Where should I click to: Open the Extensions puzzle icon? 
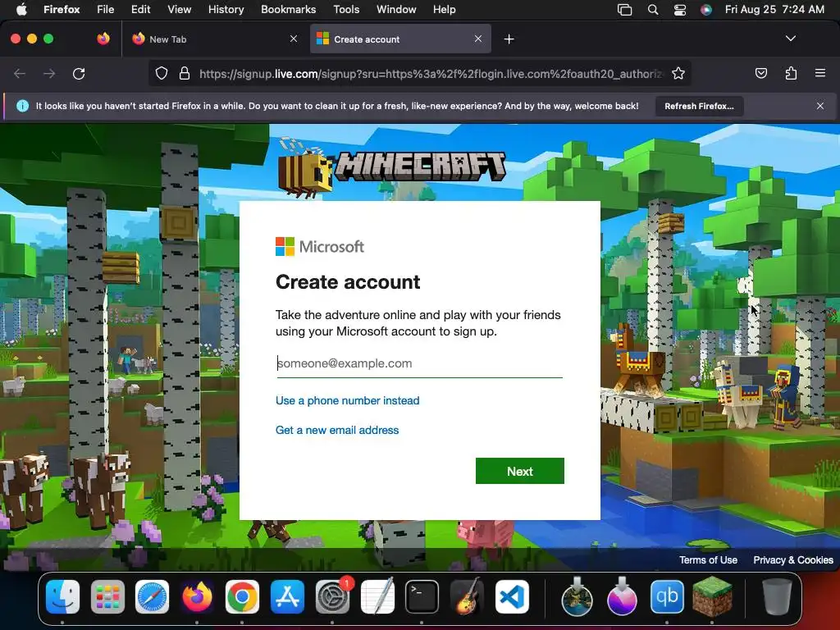click(x=791, y=73)
